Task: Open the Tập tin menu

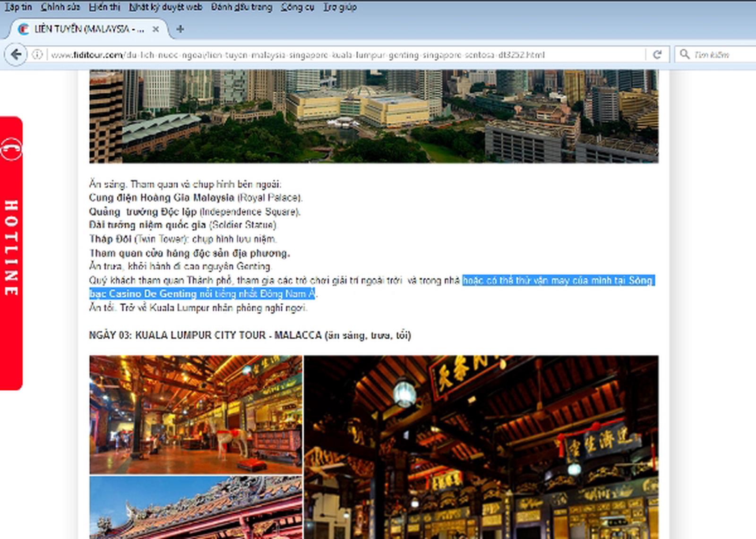Action: (x=18, y=7)
